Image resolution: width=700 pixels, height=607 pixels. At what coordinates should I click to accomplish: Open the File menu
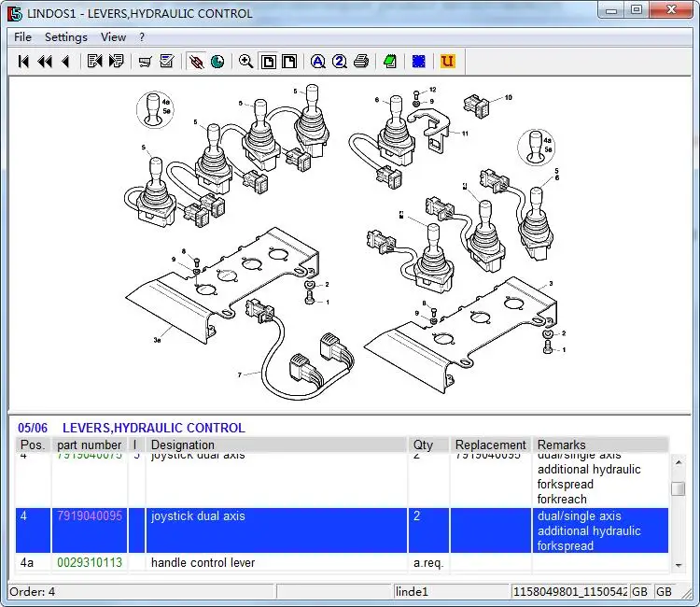(22, 37)
